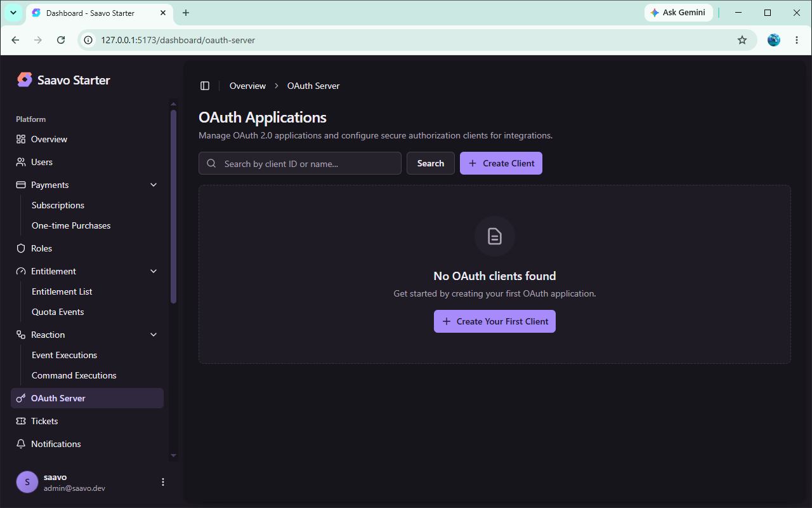The image size is (812, 508).
Task: Open One-time Purchases in the sidebar
Action: [x=71, y=225]
